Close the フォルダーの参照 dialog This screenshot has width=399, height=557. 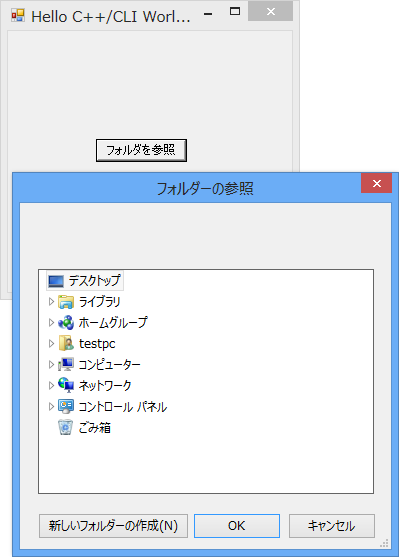[x=377, y=183]
